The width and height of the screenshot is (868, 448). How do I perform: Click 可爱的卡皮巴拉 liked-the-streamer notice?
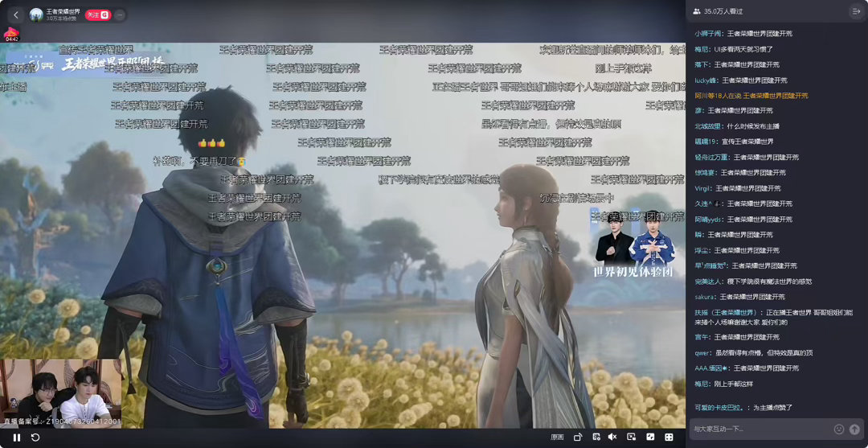point(743,408)
